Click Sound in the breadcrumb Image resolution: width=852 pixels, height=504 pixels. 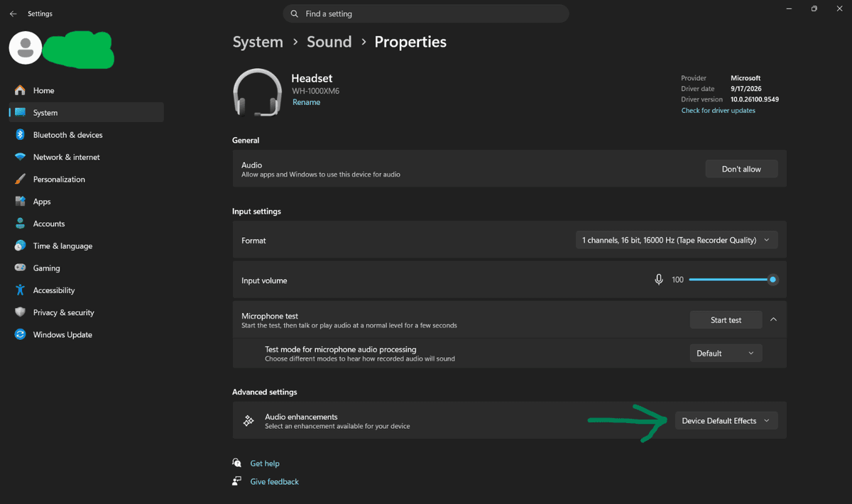(329, 42)
